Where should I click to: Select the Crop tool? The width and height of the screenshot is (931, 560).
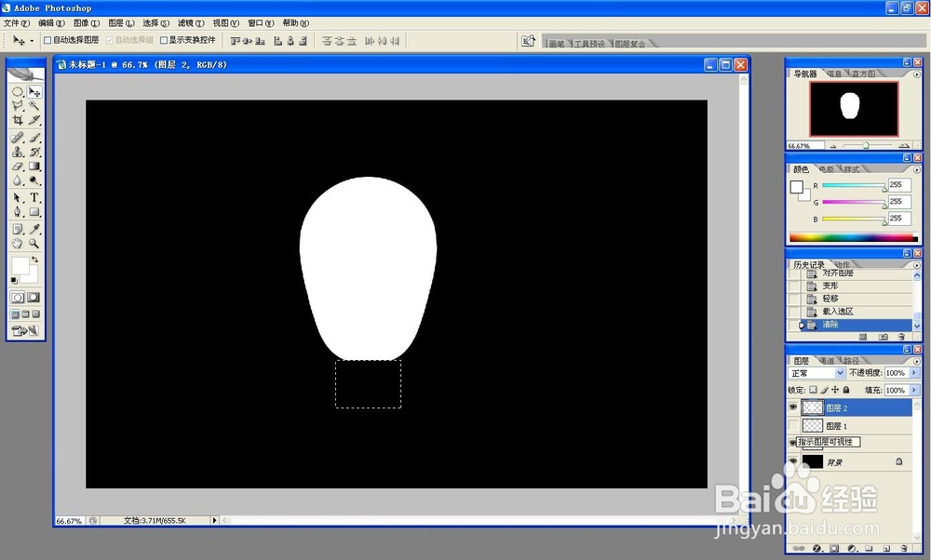[17, 120]
